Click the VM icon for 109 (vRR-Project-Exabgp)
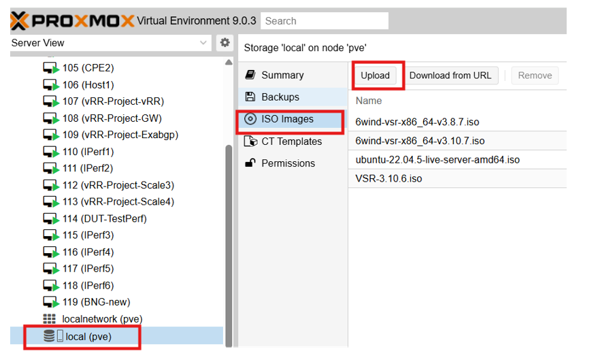 click(x=51, y=135)
